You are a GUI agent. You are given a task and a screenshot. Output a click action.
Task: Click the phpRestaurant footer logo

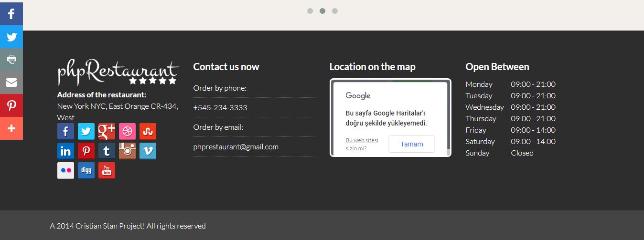tap(118, 73)
